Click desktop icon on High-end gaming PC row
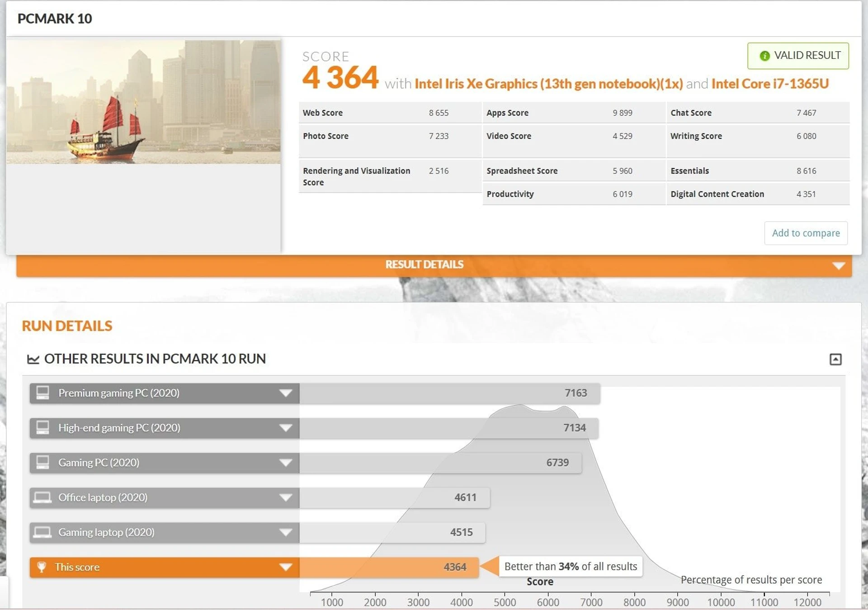The width and height of the screenshot is (868, 610). 42,427
